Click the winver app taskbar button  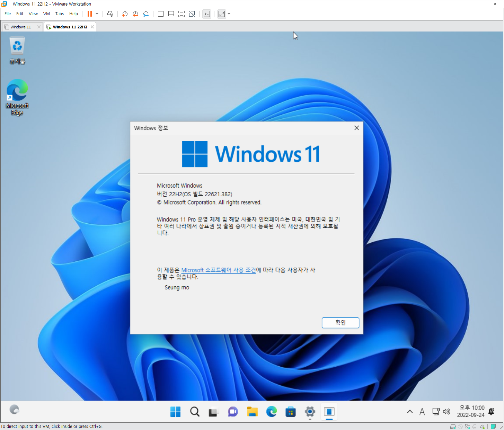pyautogui.click(x=329, y=412)
